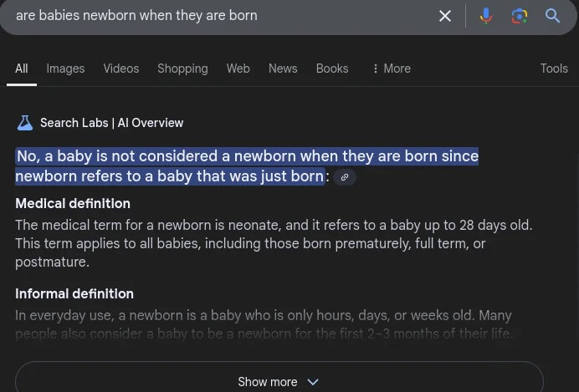Image resolution: width=579 pixels, height=392 pixels.
Task: Switch to the Videos tab
Action: click(x=121, y=69)
